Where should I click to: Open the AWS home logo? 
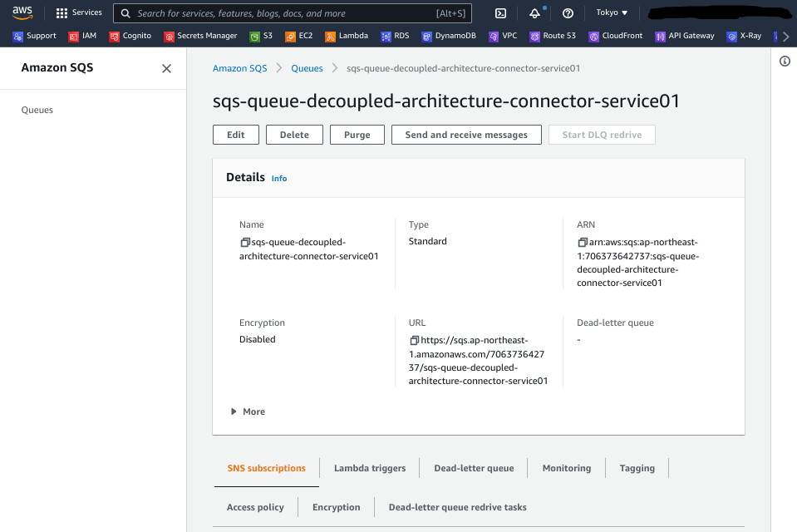22,12
